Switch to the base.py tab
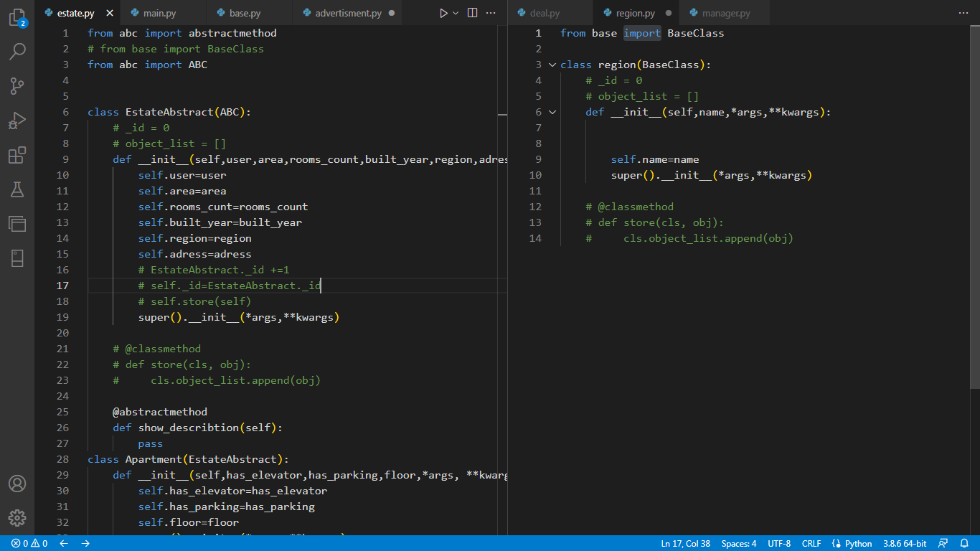 tap(250, 13)
